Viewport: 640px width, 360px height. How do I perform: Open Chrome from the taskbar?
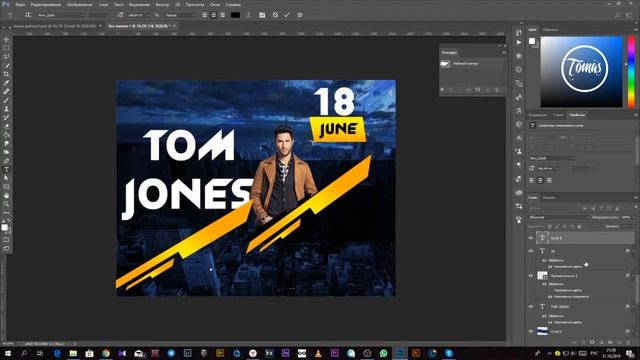pos(106,353)
